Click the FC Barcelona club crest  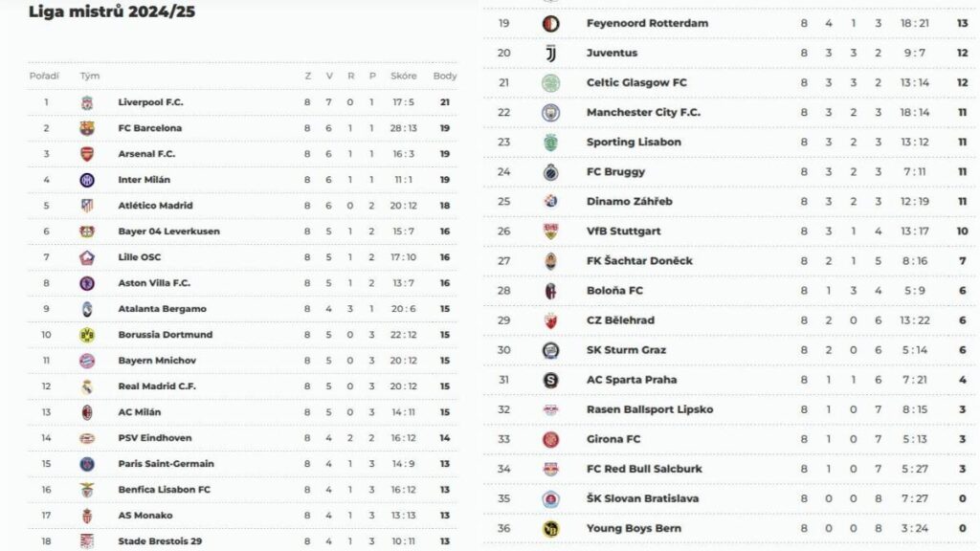coord(87,128)
